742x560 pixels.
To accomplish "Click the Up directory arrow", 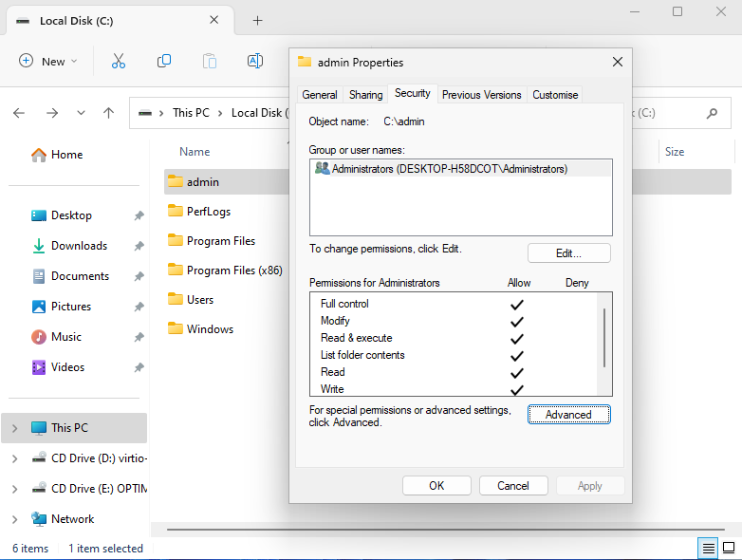I will pos(109,113).
